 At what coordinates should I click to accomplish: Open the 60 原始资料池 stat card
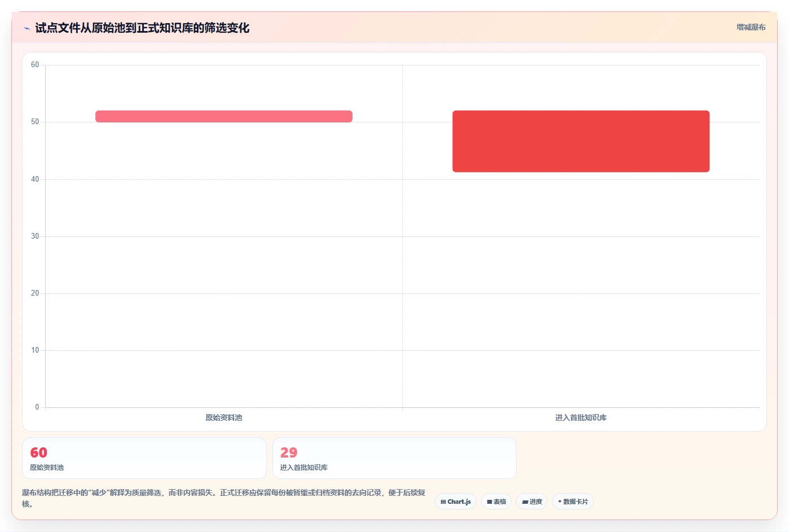pos(144,458)
